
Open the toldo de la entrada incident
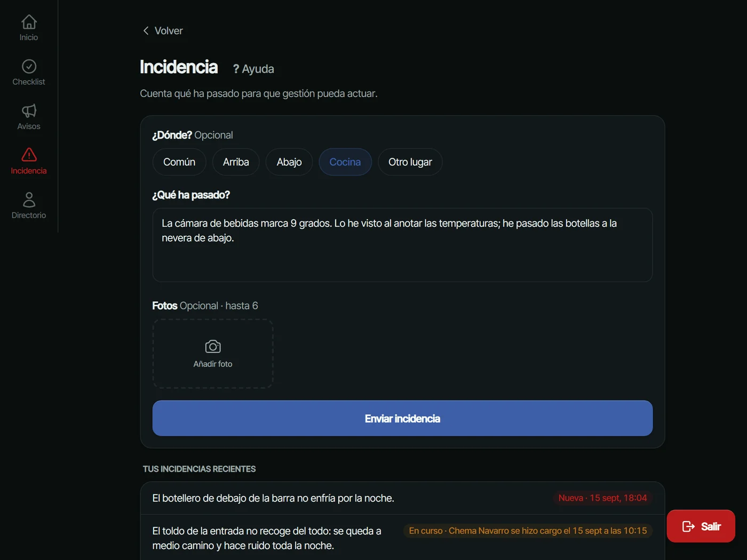coord(402,538)
